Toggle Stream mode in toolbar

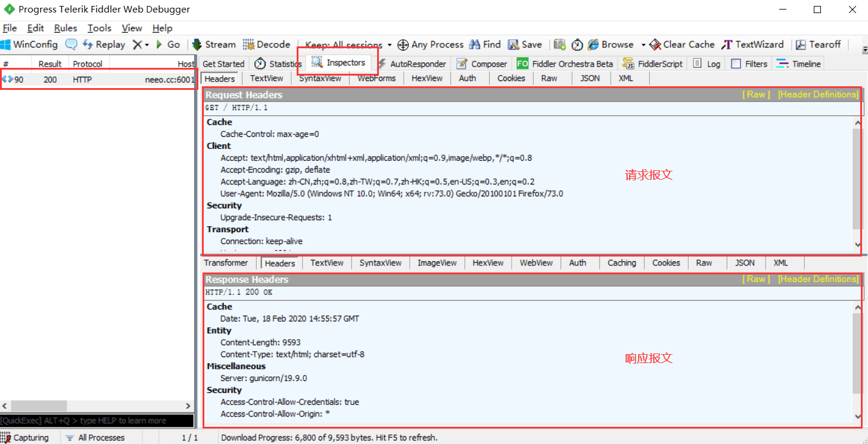tap(214, 45)
